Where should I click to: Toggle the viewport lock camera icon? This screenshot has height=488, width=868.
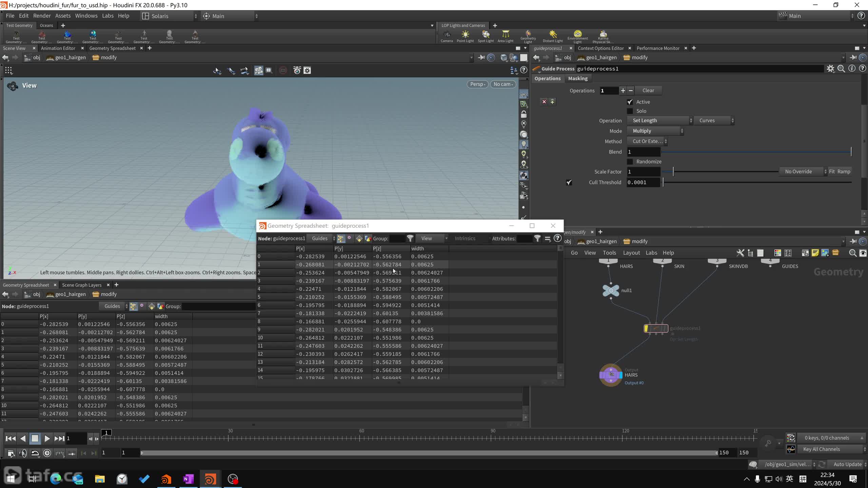click(x=524, y=114)
